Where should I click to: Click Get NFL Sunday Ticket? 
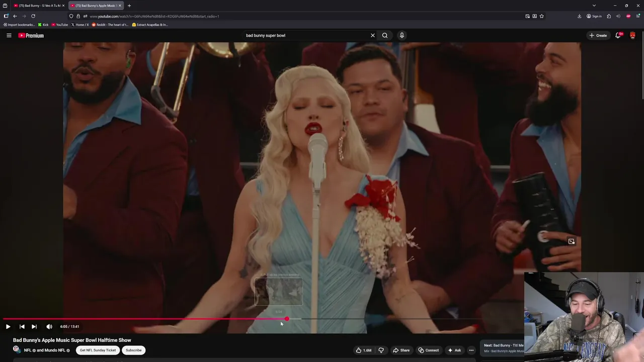point(98,350)
